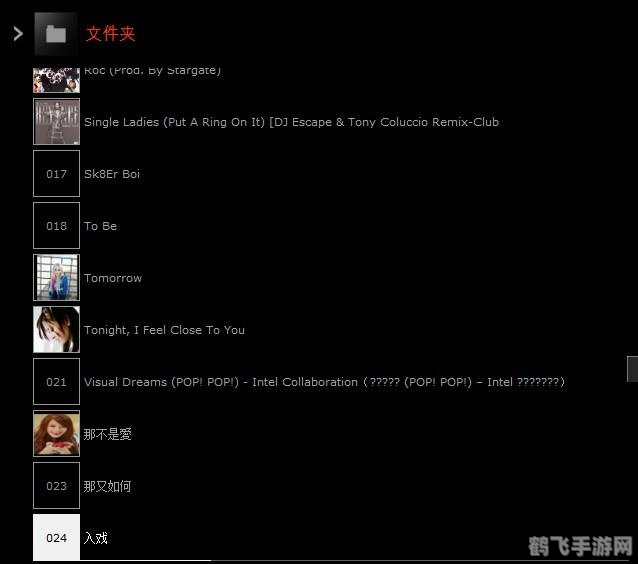Click album art for Tonight, I Feel Close
This screenshot has height=564, width=638.
click(x=56, y=330)
